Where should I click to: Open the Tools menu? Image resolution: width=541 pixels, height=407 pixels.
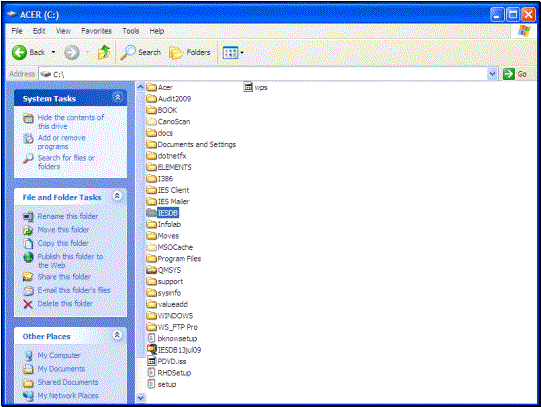click(131, 31)
